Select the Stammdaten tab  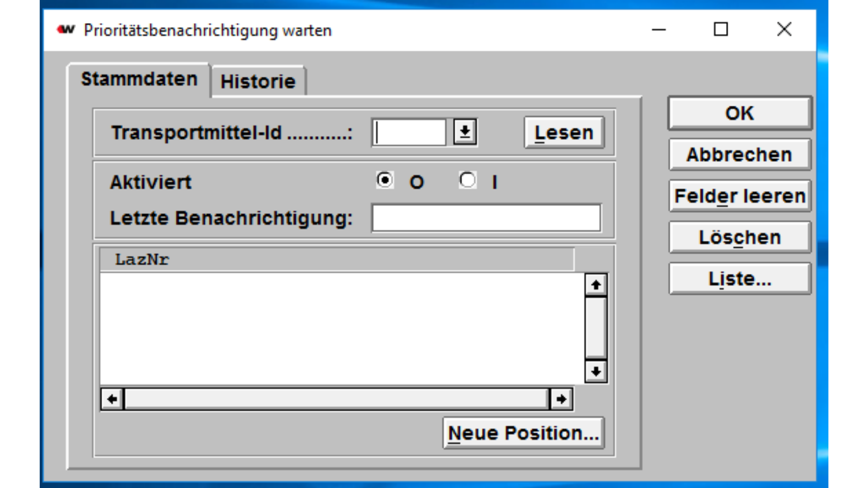[139, 80]
